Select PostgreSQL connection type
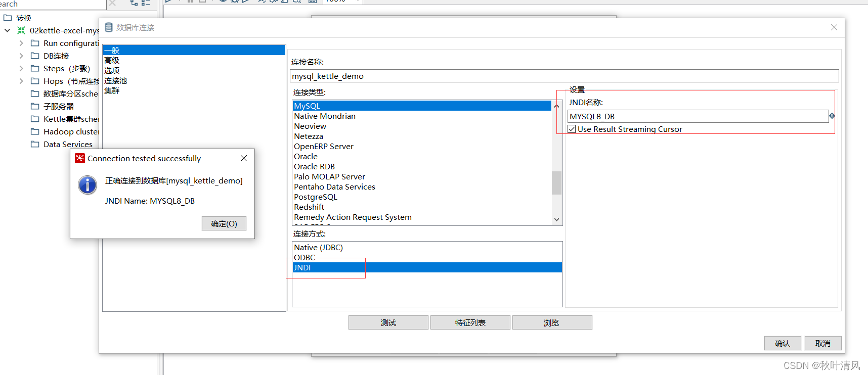Viewport: 868px width, 375px height. click(x=422, y=197)
